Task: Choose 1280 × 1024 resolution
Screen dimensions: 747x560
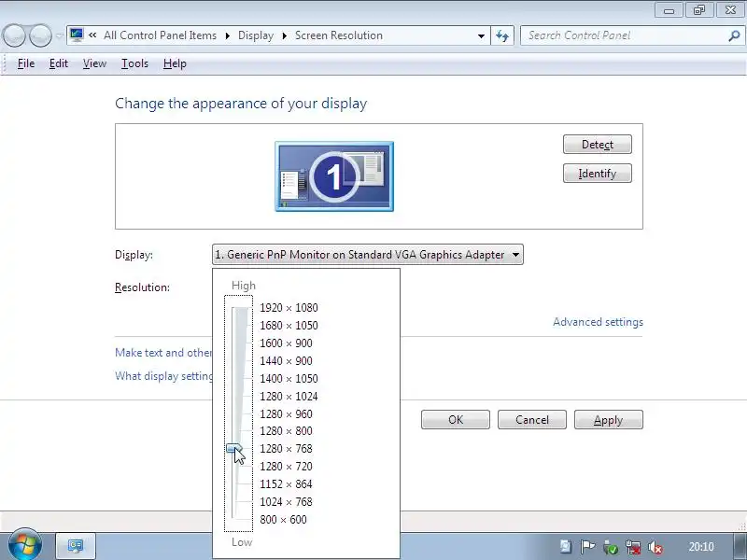Action: pyautogui.click(x=289, y=396)
